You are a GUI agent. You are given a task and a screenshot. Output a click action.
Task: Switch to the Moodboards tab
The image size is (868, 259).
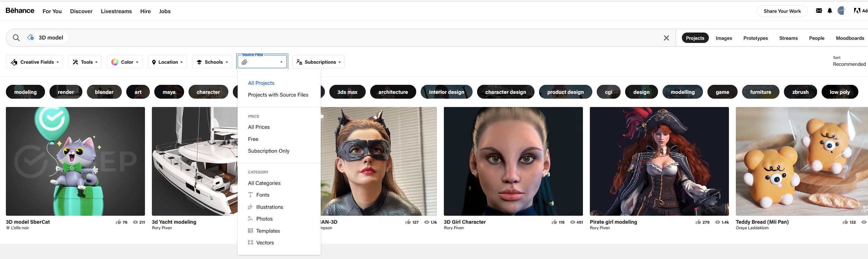(x=850, y=38)
